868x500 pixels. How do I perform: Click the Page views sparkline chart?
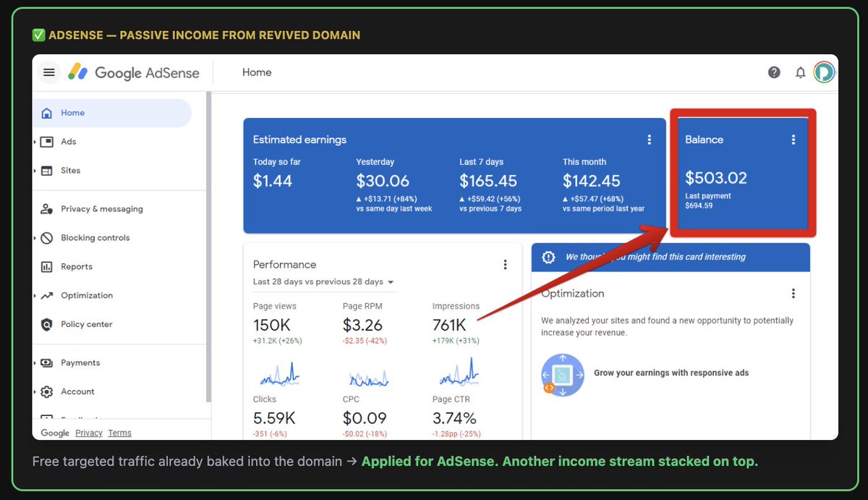point(278,375)
